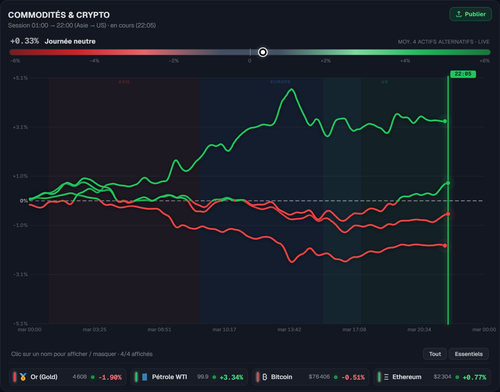Click the +2% gauge scale label
The width and height of the screenshot is (500, 392).
pyautogui.click(x=326, y=61)
